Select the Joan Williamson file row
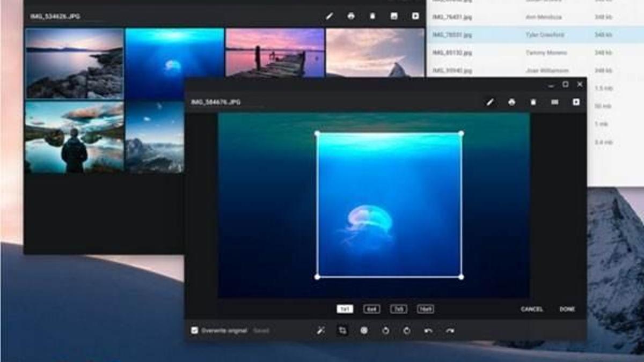 [x=535, y=70]
